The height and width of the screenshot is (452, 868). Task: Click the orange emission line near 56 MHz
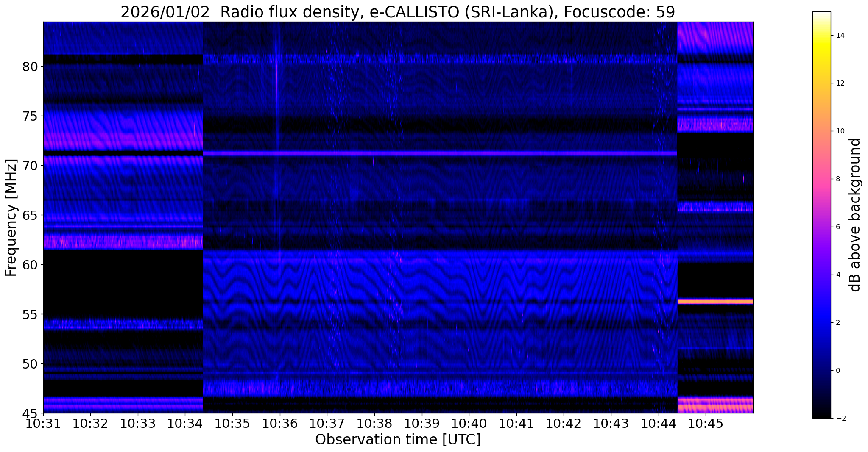pos(715,302)
